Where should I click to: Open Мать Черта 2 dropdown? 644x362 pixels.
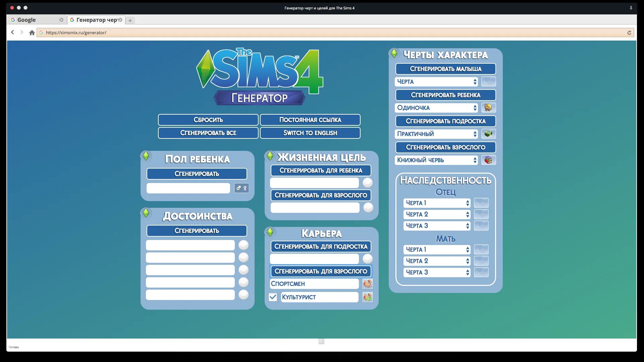tap(437, 261)
